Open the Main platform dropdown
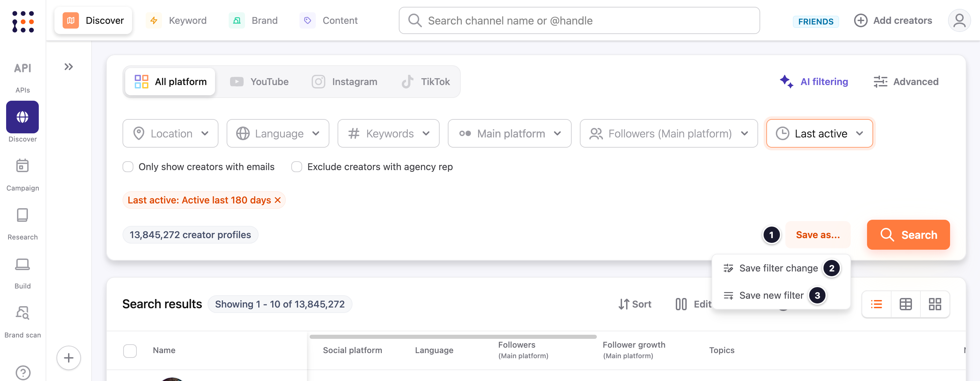 [509, 133]
